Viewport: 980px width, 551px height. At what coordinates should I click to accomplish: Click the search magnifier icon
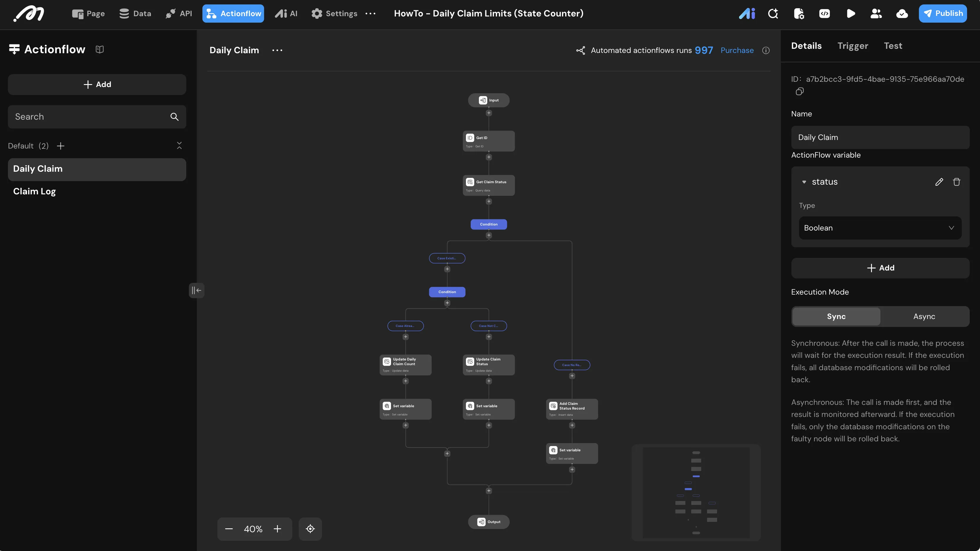tap(174, 117)
